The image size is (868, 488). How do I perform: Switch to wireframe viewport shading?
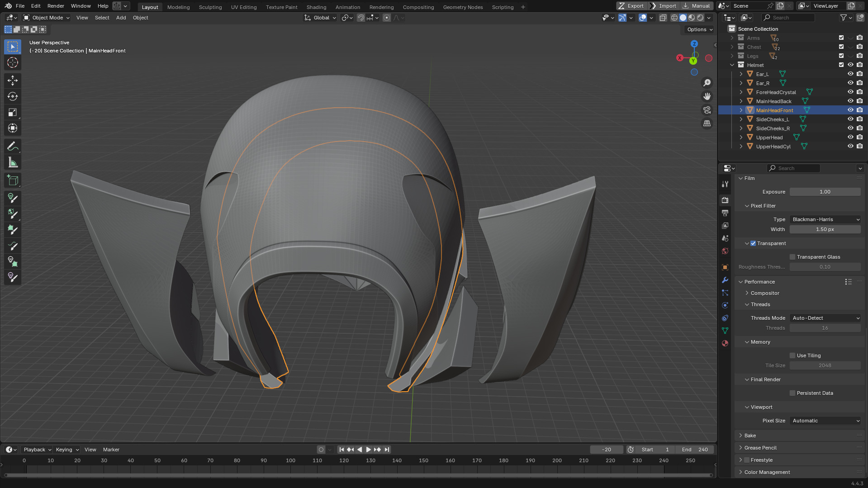pyautogui.click(x=674, y=18)
